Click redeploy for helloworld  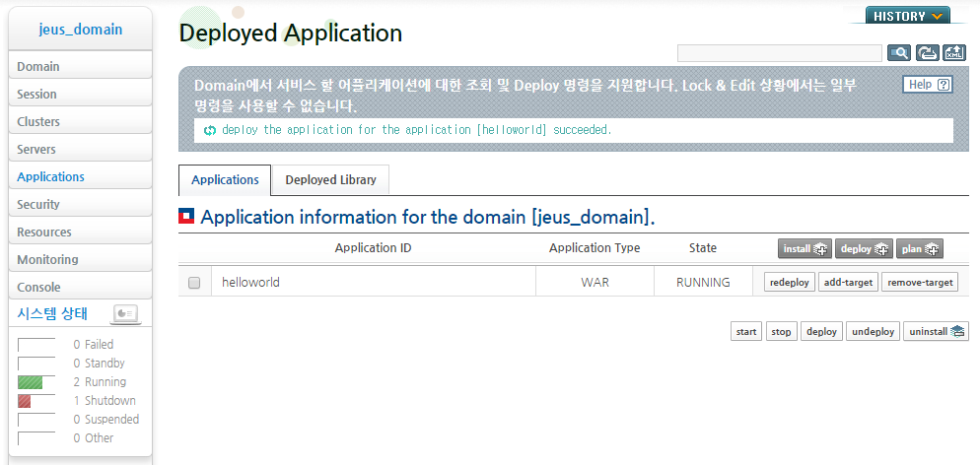790,282
